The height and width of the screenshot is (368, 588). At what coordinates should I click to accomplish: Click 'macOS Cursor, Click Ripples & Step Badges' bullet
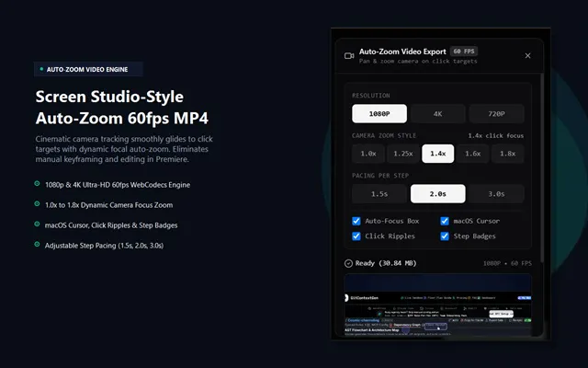click(x=111, y=225)
